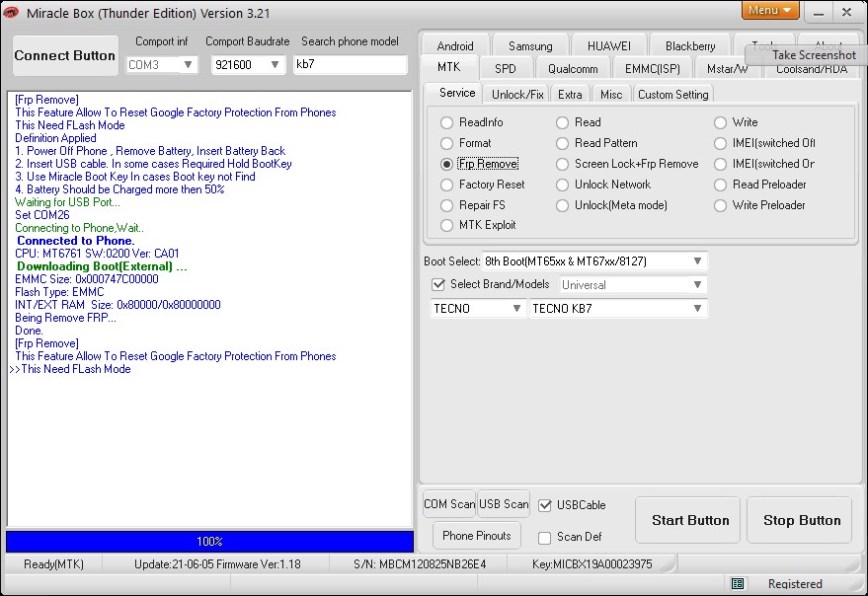
Task: Click the 'Being Remove FRP...' log line
Action: (65, 318)
